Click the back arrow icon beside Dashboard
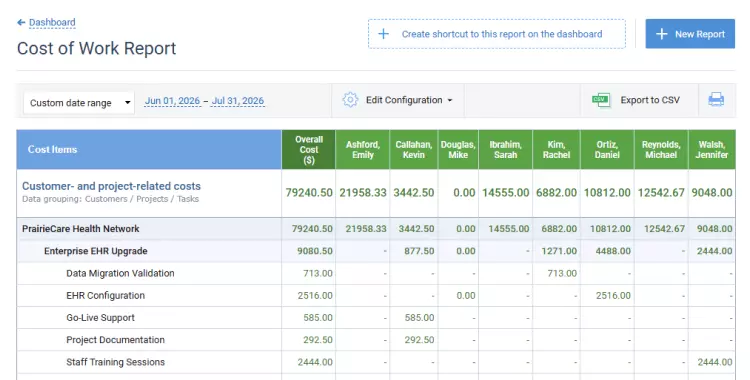Image resolution: width=750 pixels, height=380 pixels. [21, 22]
